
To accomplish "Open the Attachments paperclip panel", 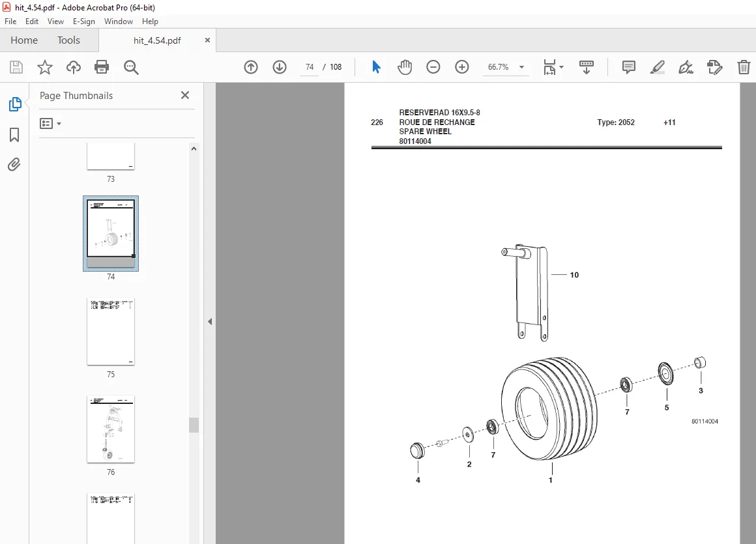I will 14,165.
